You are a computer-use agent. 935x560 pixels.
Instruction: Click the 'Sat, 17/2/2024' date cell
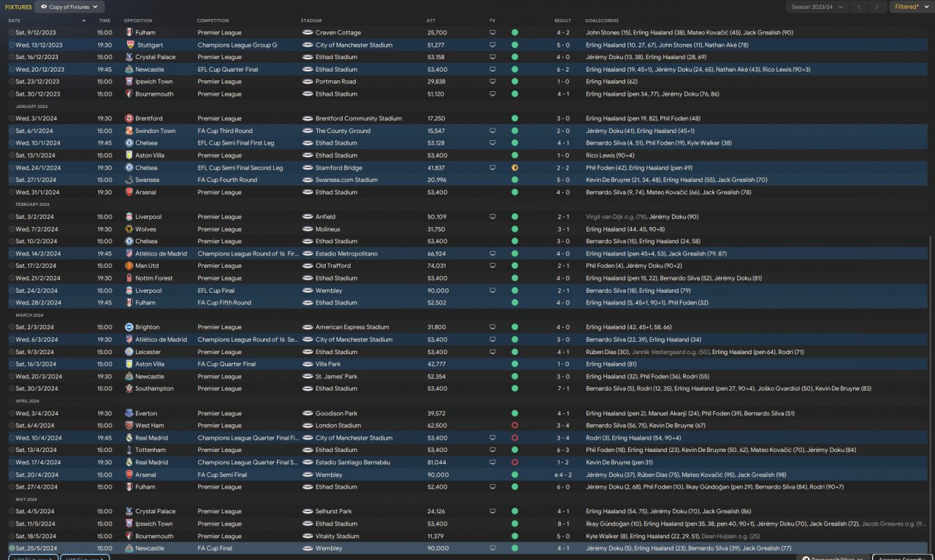[36, 266]
